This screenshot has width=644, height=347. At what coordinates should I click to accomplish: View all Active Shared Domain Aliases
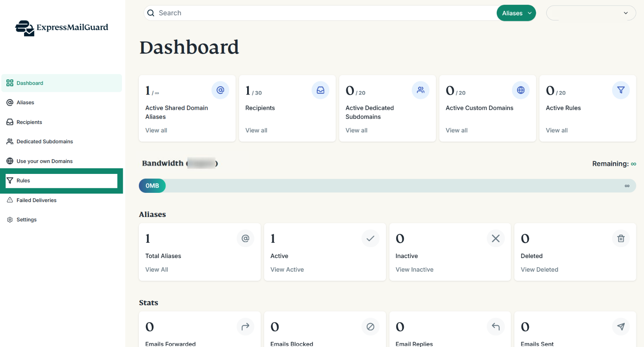[x=156, y=130]
